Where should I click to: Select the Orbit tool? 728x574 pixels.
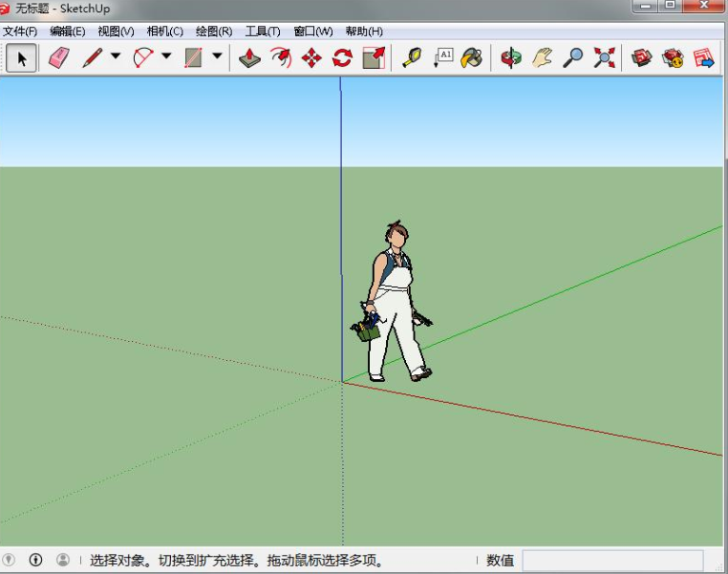[511, 58]
